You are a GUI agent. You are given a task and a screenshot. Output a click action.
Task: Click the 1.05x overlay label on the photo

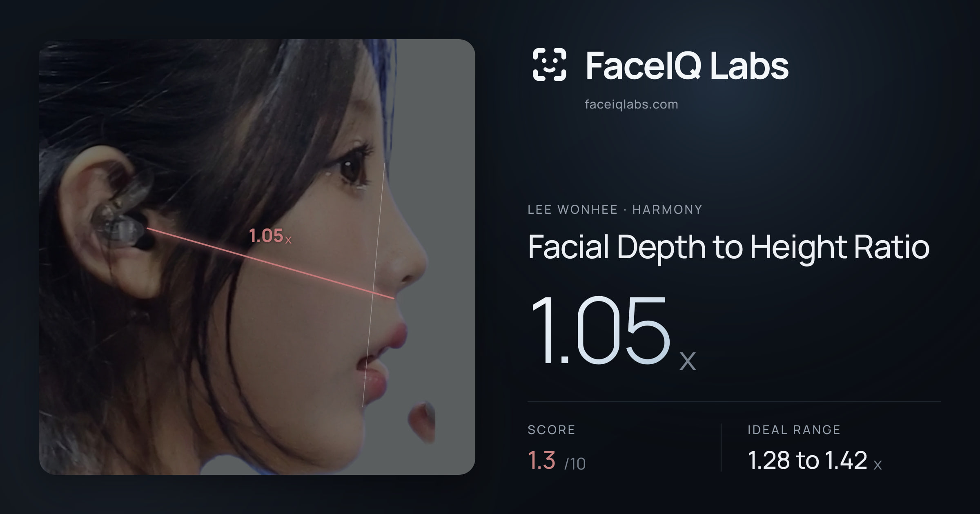point(270,236)
